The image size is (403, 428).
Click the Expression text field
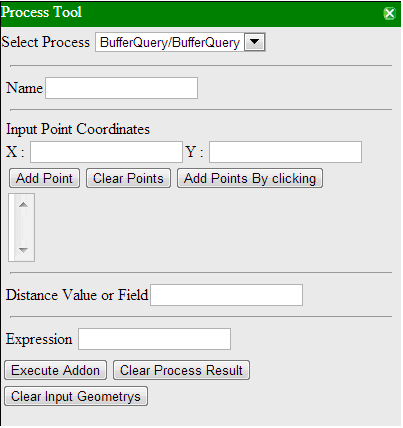coord(154,339)
